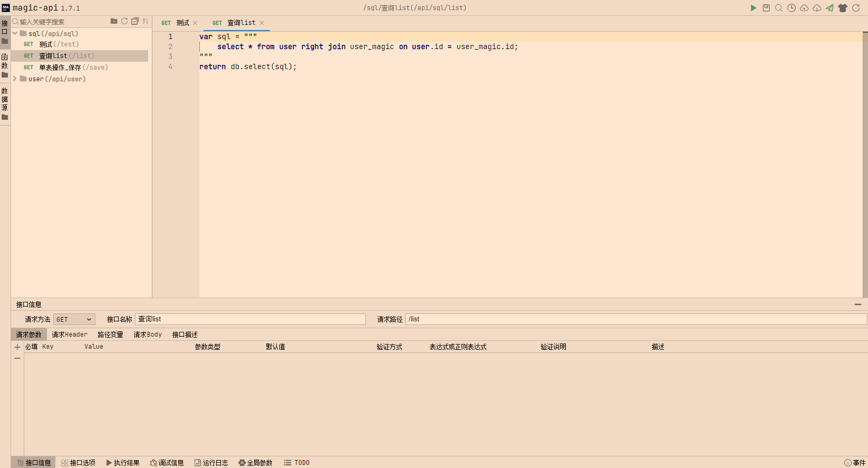Select the 路径变量 tab
This screenshot has height=468, width=868.
pos(110,335)
